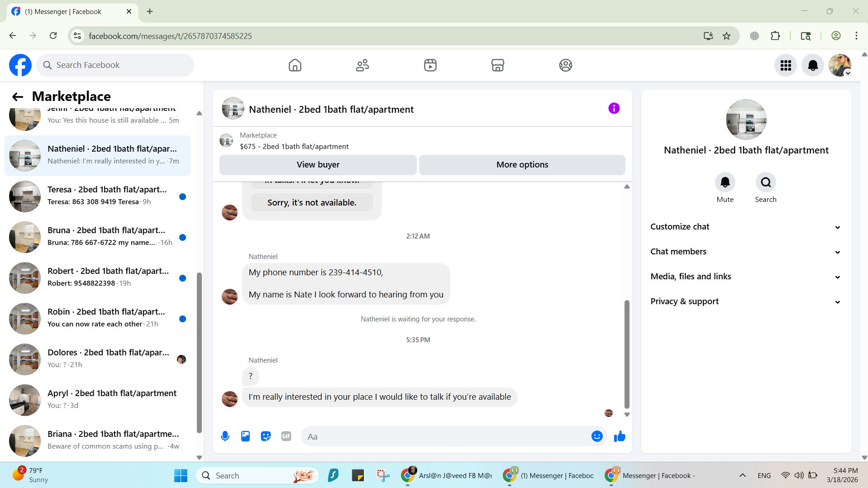Open Windows Start menu
Screen dimensions: 868x488
[181, 475]
